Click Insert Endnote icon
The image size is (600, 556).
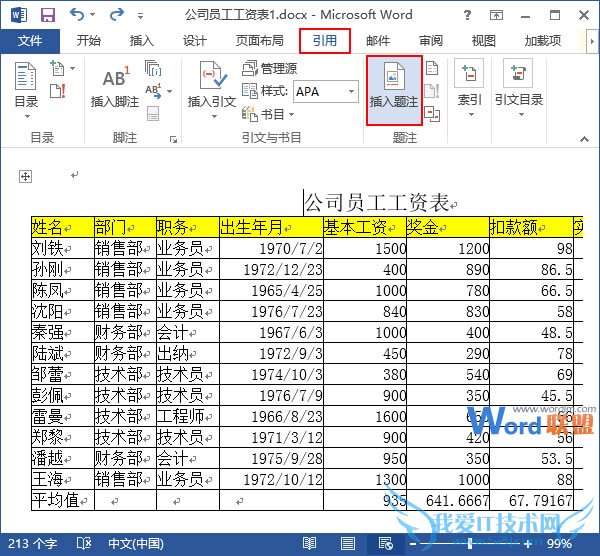tap(153, 68)
